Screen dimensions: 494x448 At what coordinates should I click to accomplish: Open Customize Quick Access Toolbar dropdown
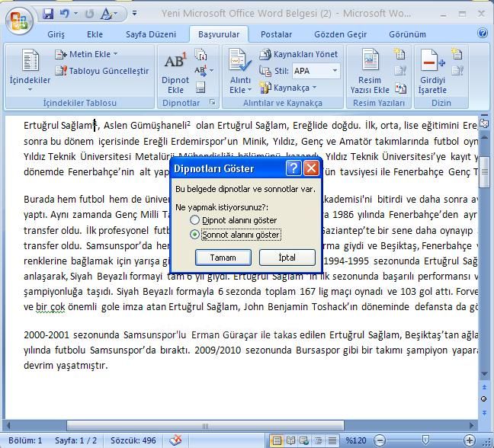134,14
